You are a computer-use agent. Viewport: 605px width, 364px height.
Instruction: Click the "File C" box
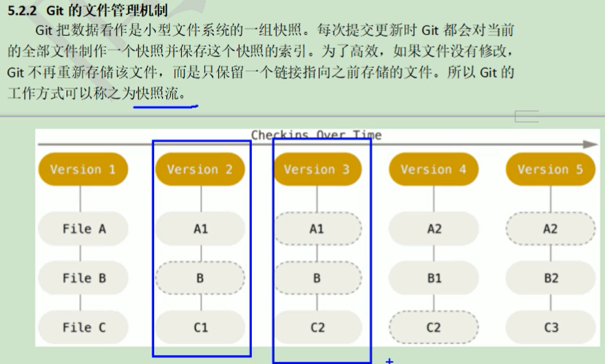tap(83, 328)
